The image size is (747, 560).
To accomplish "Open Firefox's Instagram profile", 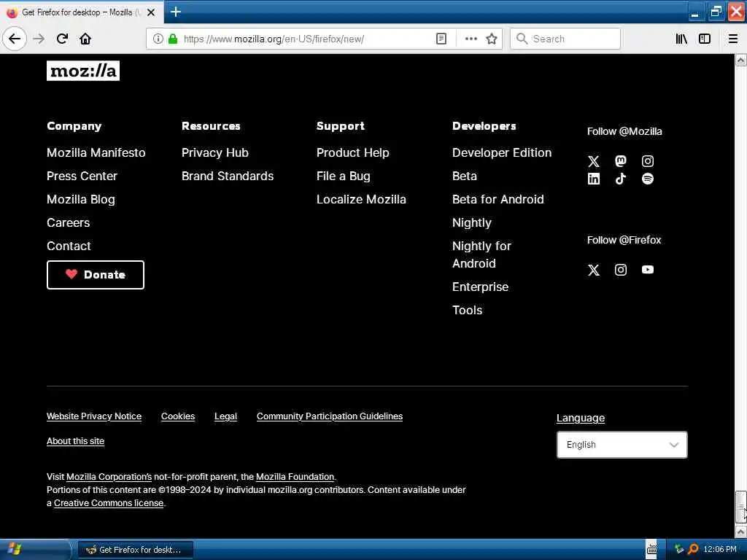I will coord(621,270).
